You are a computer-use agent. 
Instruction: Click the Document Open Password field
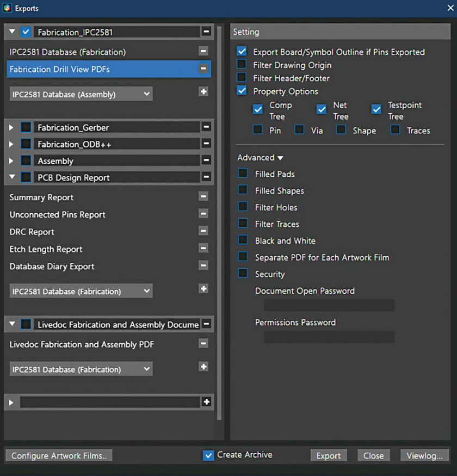click(x=329, y=305)
